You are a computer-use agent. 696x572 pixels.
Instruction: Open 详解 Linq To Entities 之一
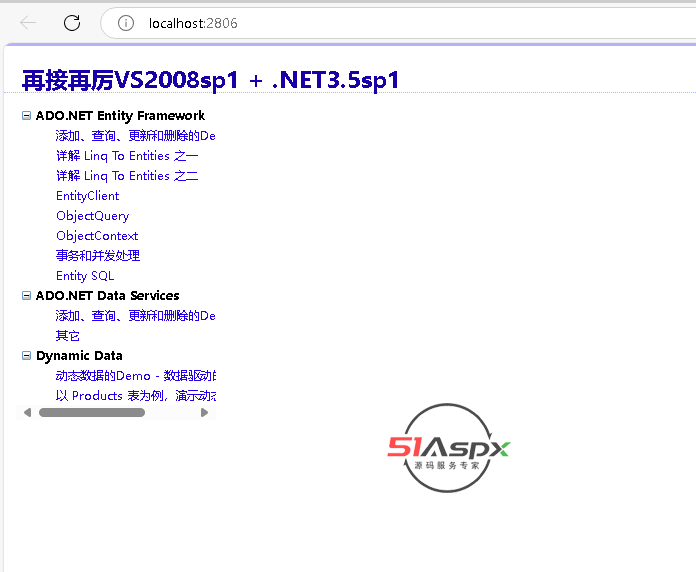click(x=127, y=156)
